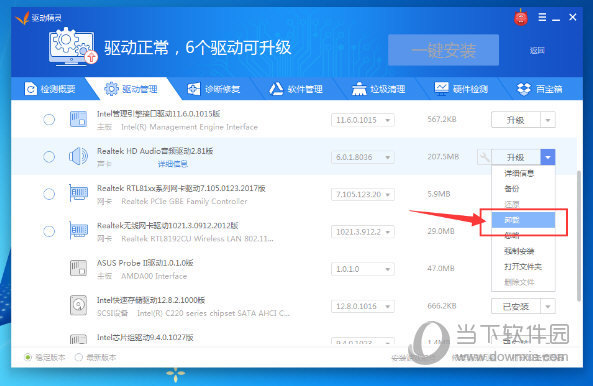Switch to the 驱动管理 tab
The image size is (593, 386).
tap(131, 89)
